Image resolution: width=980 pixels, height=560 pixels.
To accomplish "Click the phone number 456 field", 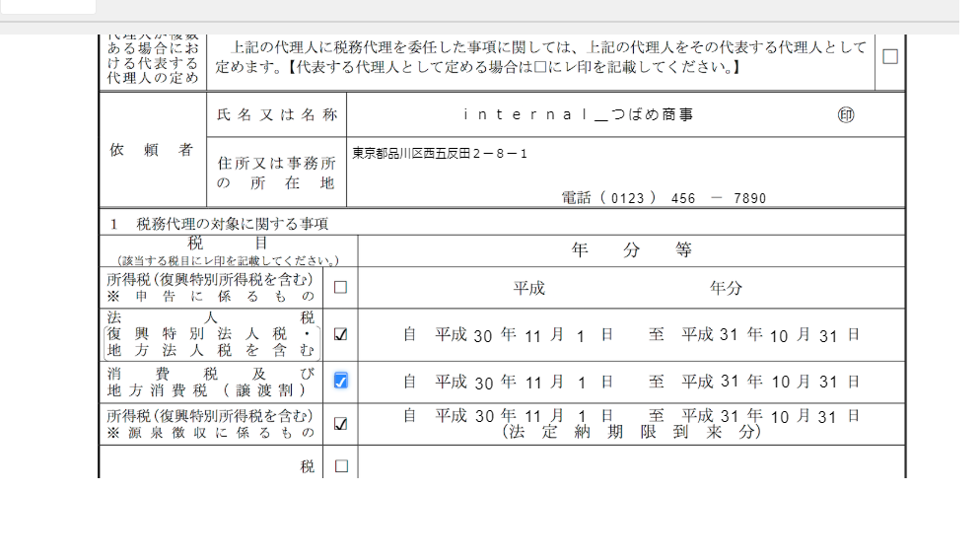I will [x=683, y=199].
